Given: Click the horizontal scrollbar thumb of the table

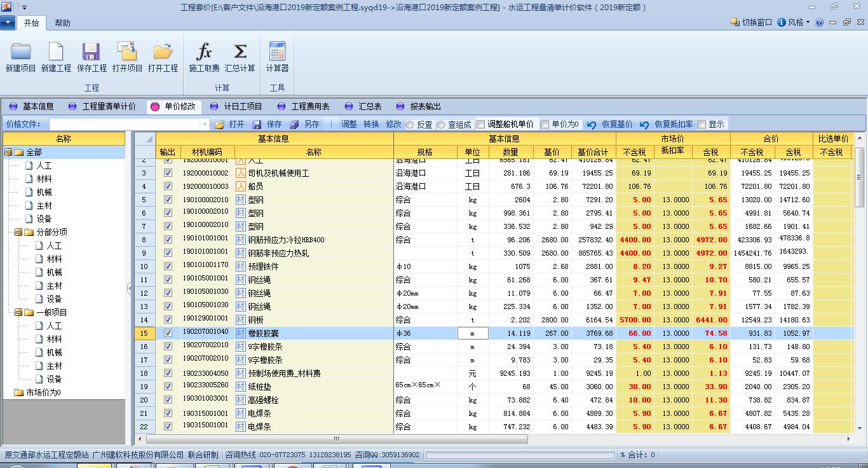Looking at the screenshot, I should coord(337,439).
